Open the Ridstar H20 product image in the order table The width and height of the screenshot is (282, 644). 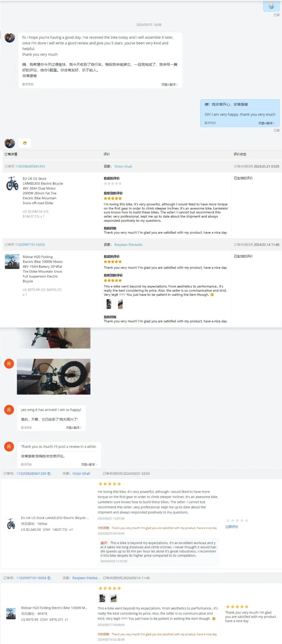[12, 262]
